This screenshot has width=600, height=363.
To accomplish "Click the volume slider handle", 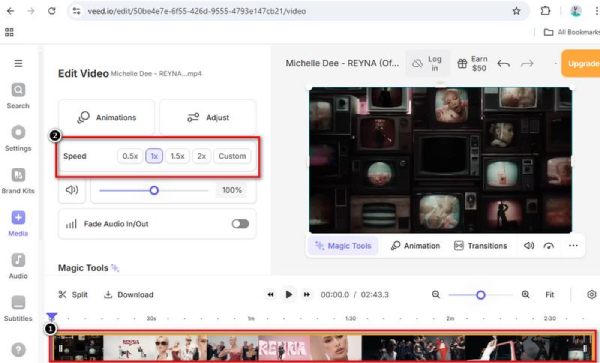I will [x=154, y=190].
